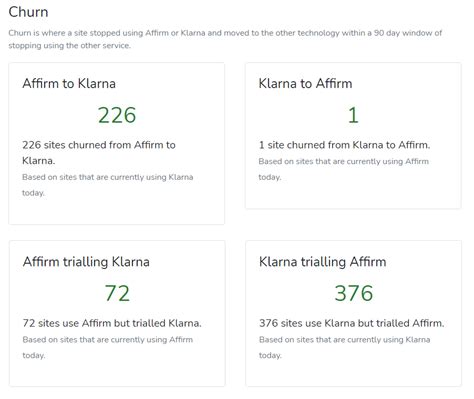Click the green 72 trial count

coord(117,293)
